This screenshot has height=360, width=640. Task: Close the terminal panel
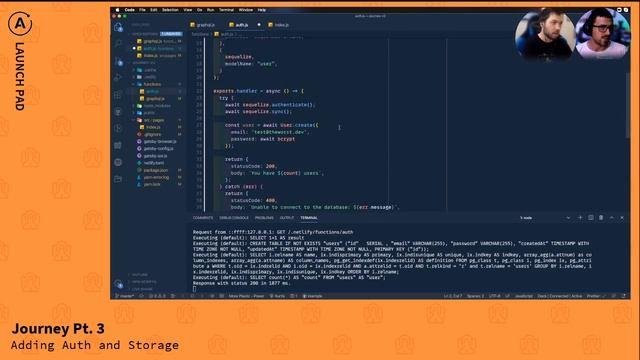(x=622, y=218)
